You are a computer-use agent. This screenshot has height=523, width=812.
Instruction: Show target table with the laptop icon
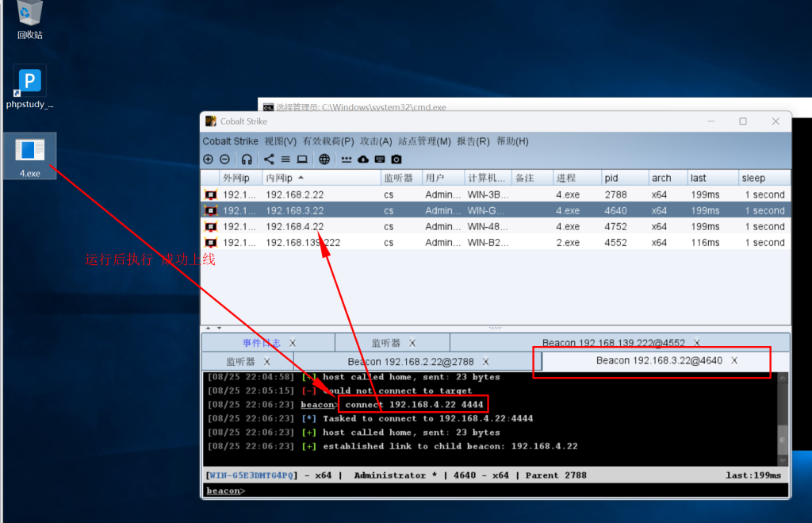coord(302,160)
